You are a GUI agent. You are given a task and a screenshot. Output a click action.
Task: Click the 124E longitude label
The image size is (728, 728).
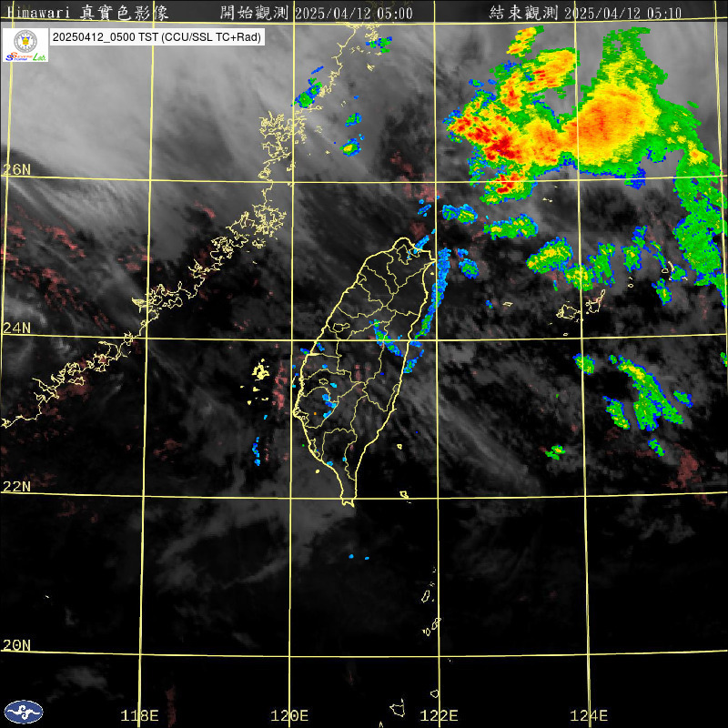coord(589,716)
